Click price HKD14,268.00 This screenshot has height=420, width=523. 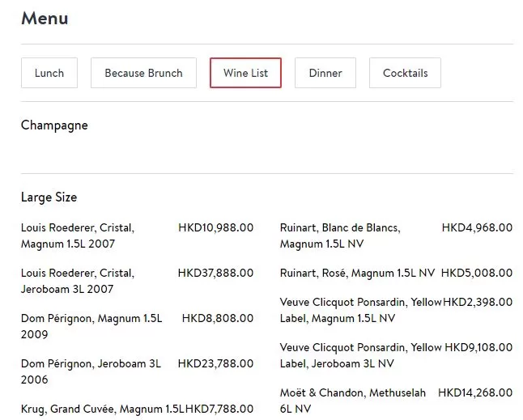[x=475, y=393]
